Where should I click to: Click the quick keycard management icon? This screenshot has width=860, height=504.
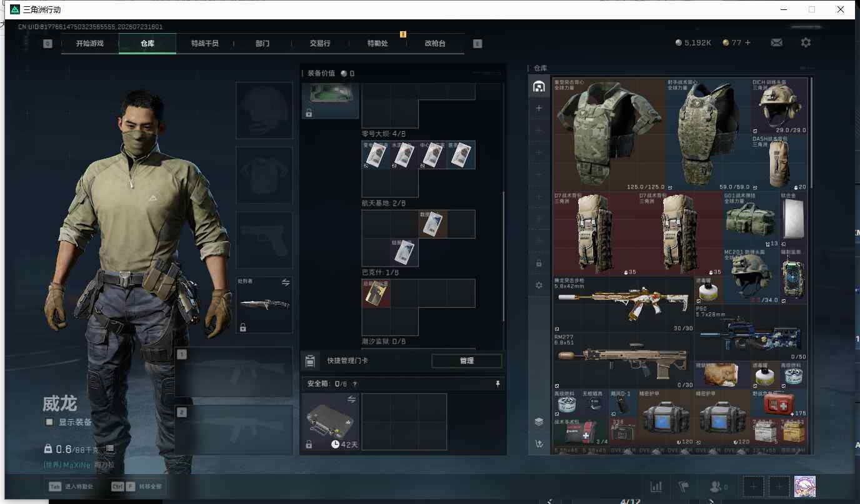coord(309,361)
